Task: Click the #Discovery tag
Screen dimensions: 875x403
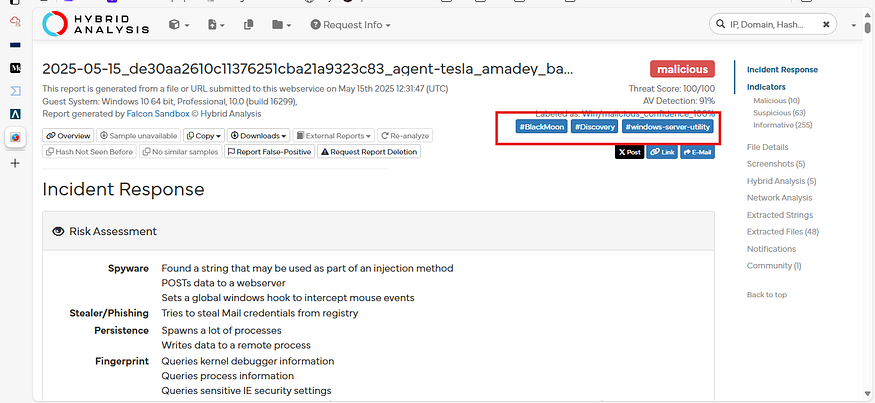Action: [x=594, y=127]
